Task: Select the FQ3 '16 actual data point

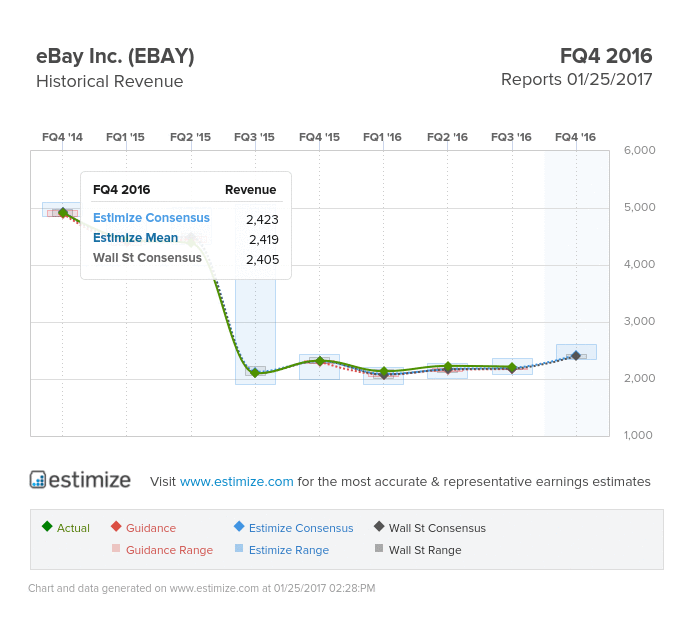Action: tap(512, 367)
